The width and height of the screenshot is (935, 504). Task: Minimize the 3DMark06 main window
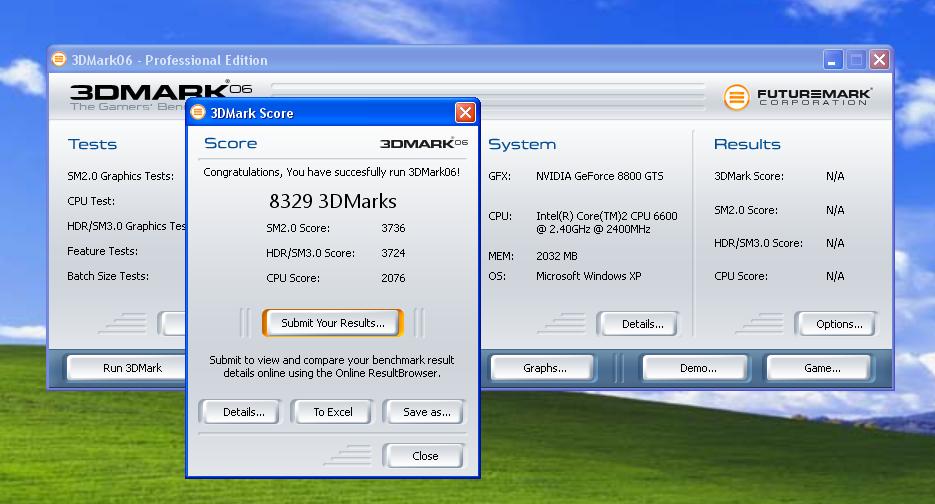[832, 60]
